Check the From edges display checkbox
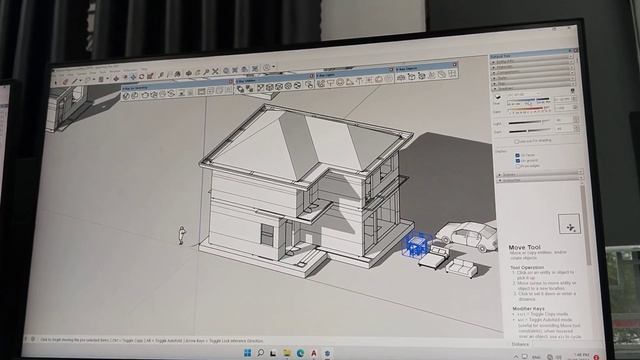 click(x=518, y=166)
